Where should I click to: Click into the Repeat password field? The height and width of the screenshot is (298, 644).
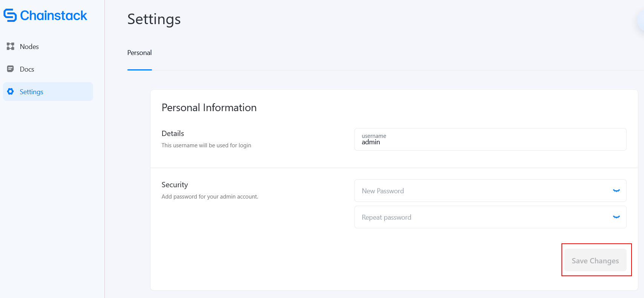click(483, 217)
